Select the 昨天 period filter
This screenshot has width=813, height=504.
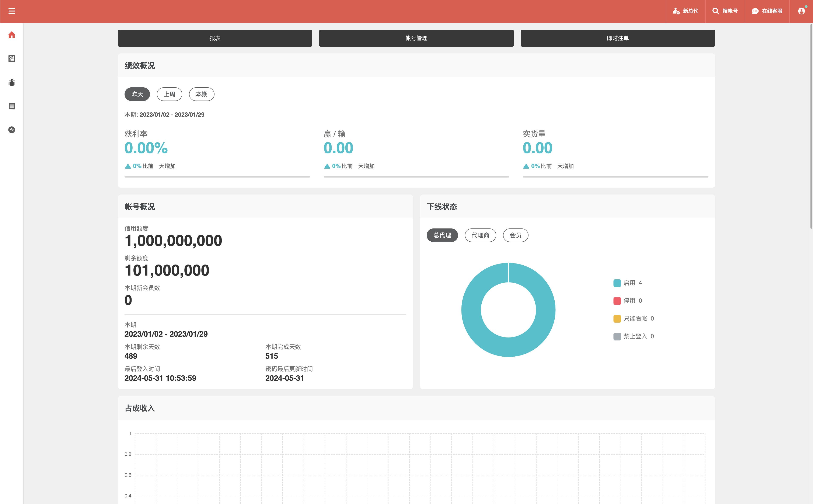[137, 94]
